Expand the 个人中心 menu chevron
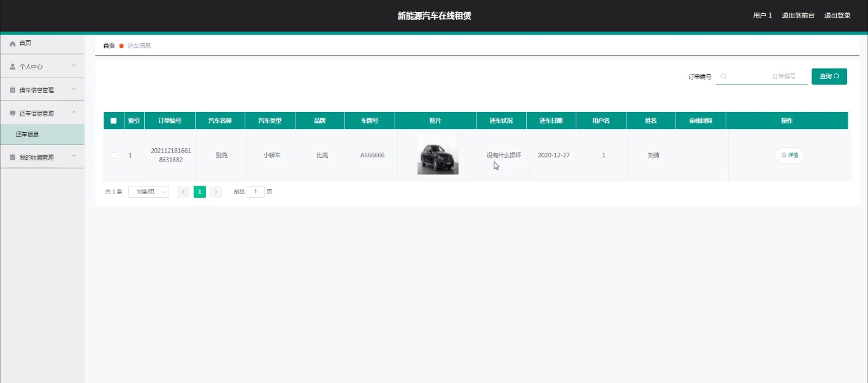Viewport: 868px width, 383px height. click(x=74, y=66)
